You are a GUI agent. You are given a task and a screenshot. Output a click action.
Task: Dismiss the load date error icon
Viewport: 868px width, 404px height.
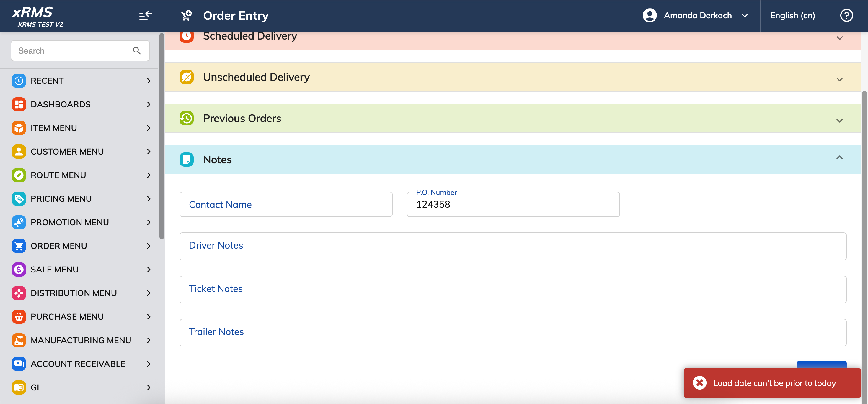[x=699, y=383]
